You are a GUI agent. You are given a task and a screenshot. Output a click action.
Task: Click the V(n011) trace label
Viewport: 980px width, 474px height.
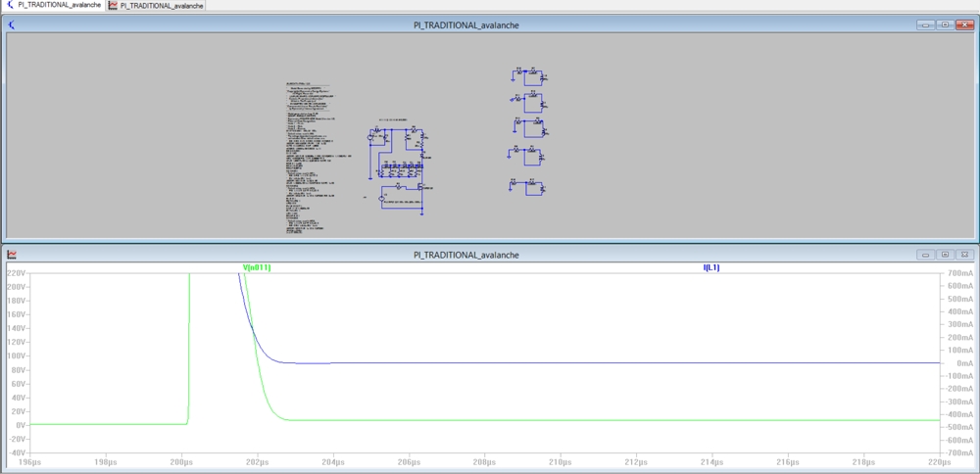(256, 267)
